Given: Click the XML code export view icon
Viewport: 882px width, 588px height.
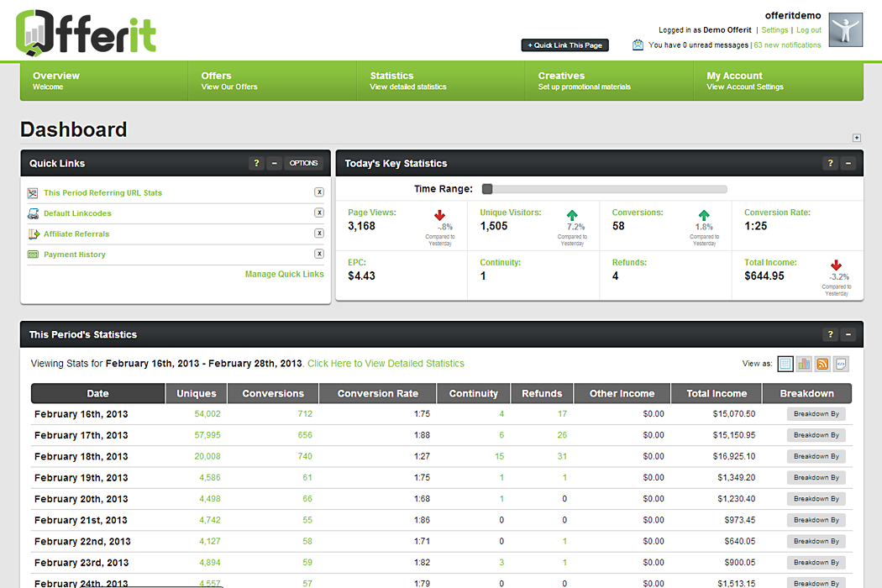Looking at the screenshot, I should pos(841,364).
